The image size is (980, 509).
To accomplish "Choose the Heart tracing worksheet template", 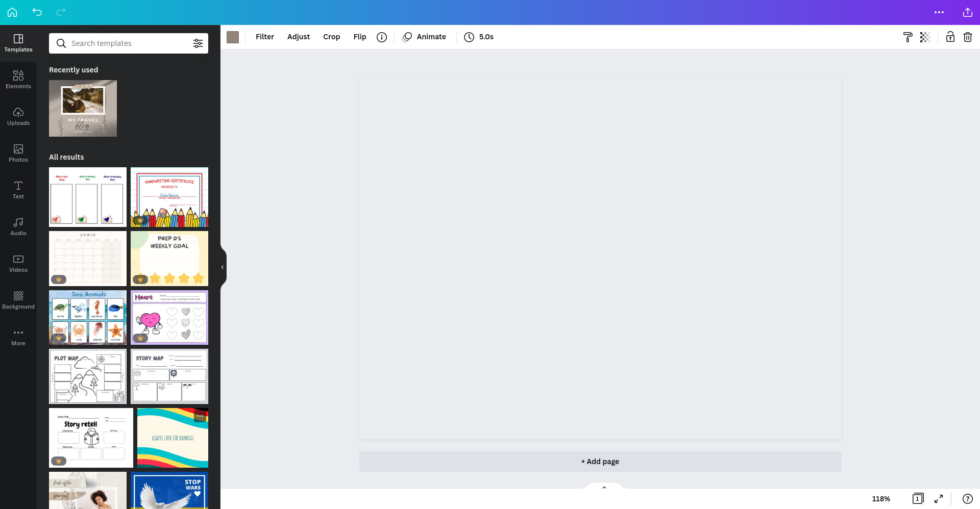I will pyautogui.click(x=169, y=318).
